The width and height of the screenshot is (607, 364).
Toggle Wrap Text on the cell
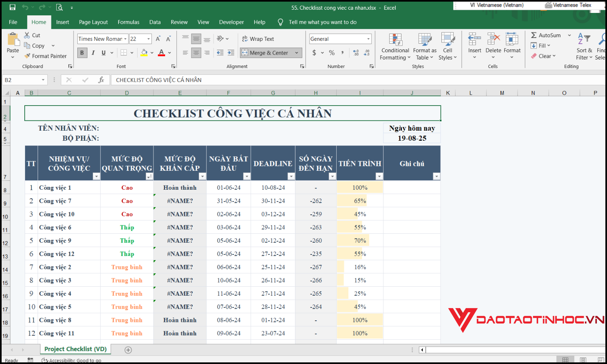pos(258,39)
